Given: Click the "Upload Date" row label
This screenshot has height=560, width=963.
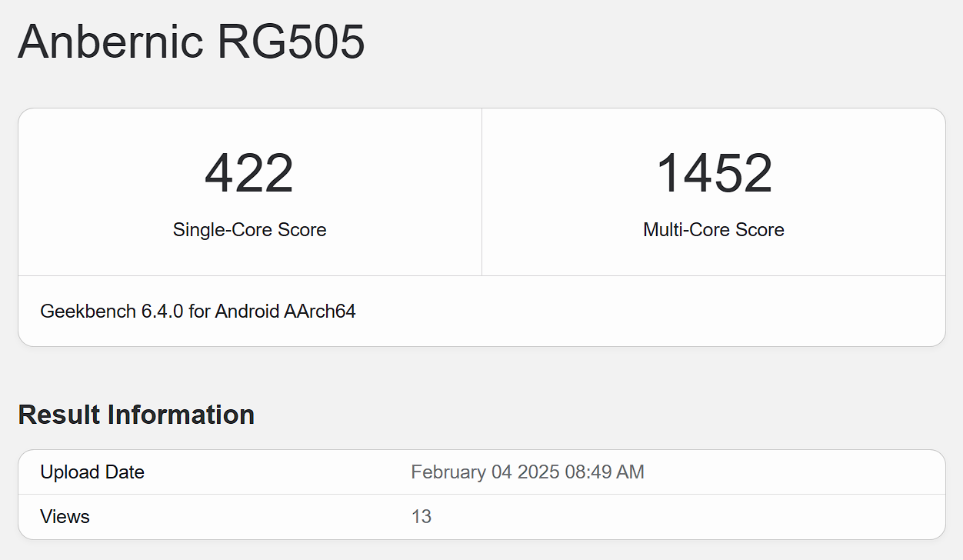Looking at the screenshot, I should pyautogui.click(x=92, y=472).
